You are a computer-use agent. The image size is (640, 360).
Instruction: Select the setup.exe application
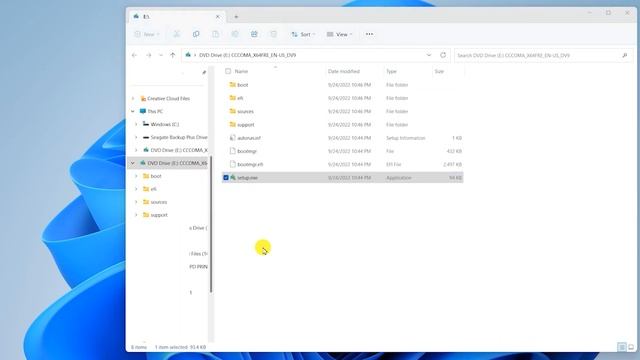pos(247,178)
